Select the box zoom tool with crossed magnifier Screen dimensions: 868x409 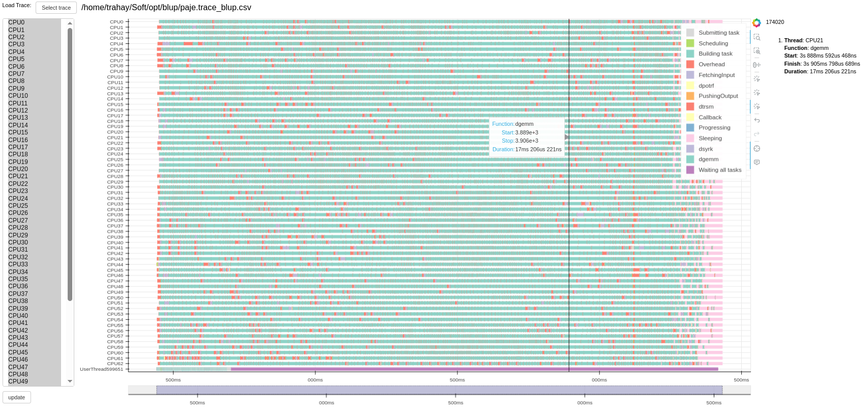[x=757, y=51]
